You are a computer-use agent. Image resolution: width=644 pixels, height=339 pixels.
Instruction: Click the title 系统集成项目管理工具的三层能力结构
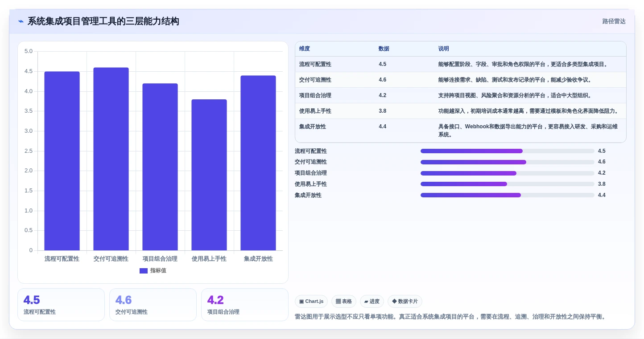pyautogui.click(x=103, y=21)
